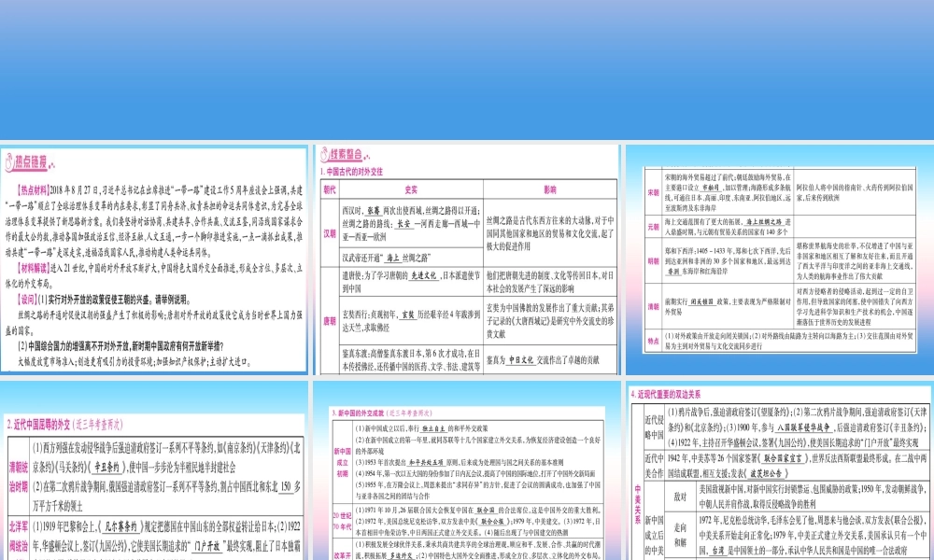The image size is (934, 560).
Task: Click the 【设问】 label
Action: click(x=27, y=300)
